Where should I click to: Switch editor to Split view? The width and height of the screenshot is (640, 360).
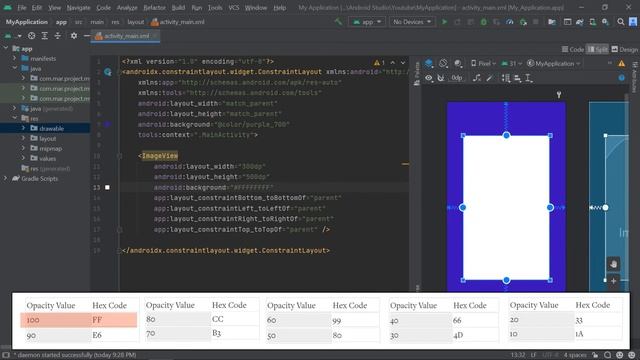597,49
